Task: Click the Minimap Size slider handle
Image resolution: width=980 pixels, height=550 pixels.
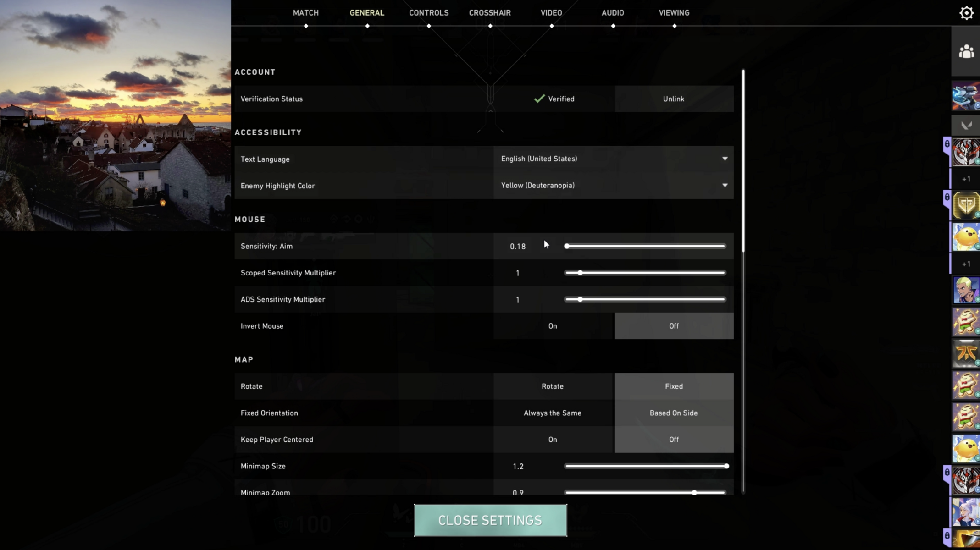Action: tap(726, 466)
